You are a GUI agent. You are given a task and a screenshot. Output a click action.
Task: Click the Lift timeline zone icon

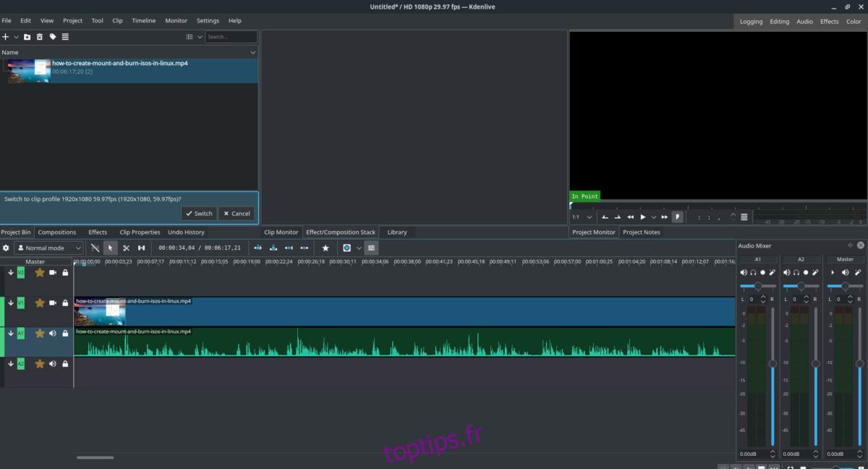point(305,248)
